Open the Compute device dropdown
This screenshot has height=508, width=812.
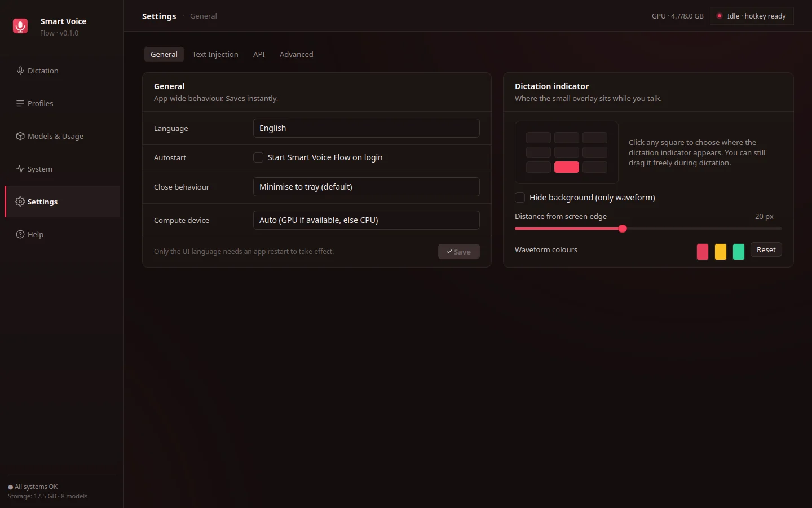click(367, 220)
